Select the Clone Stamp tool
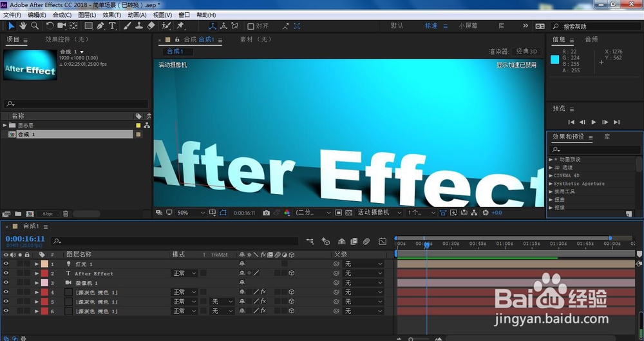This screenshot has width=644, height=341. pos(139,26)
